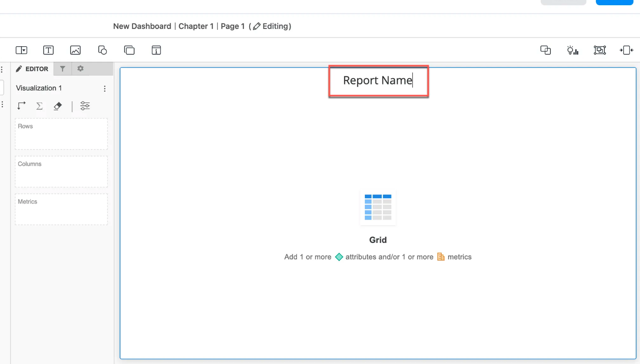640x364 pixels.
Task: Click the Rows drop zone
Action: (x=61, y=134)
